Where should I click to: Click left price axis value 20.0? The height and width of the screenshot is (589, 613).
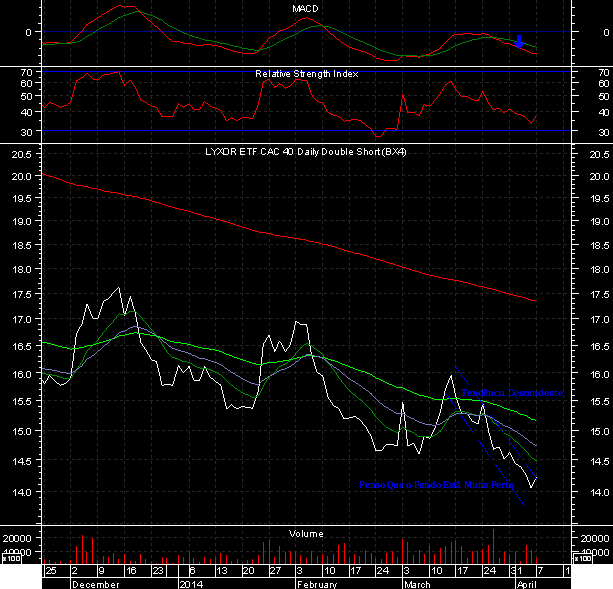pyautogui.click(x=21, y=176)
